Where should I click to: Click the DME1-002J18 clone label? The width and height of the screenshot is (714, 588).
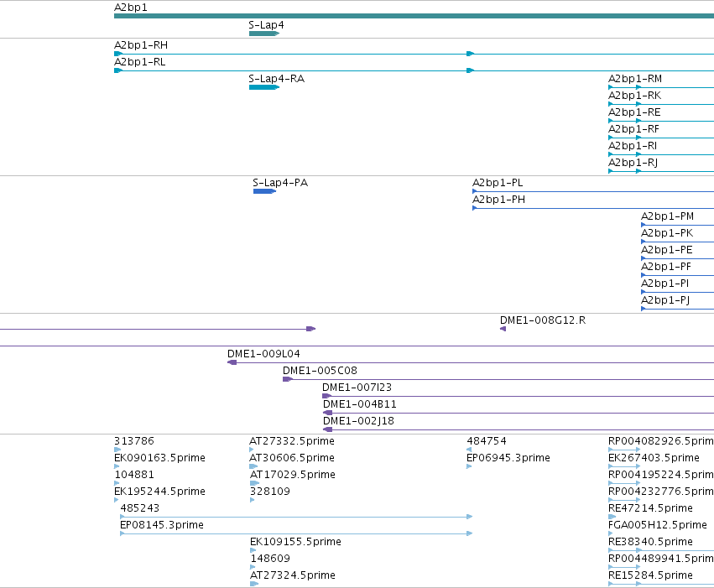358,421
